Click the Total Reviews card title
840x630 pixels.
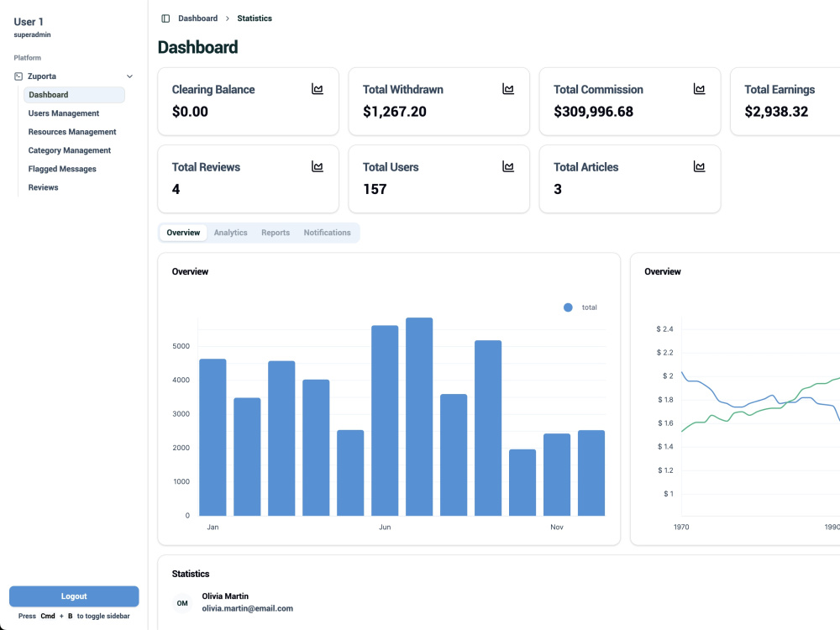click(x=206, y=167)
